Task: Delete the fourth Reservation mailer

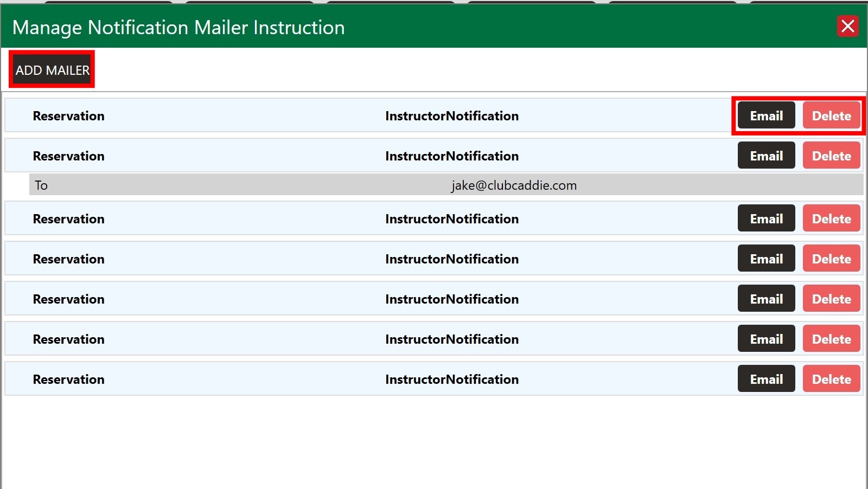Action: (831, 259)
